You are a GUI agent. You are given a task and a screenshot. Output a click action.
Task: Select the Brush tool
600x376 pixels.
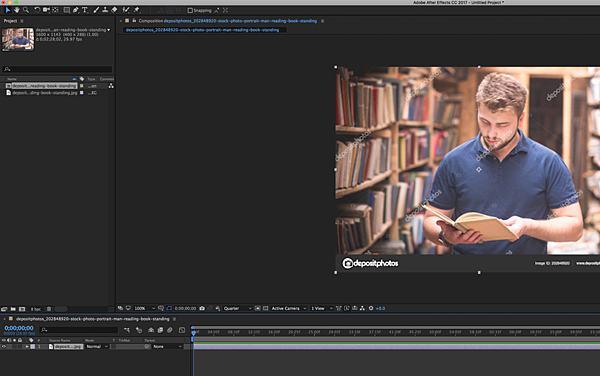pos(96,10)
